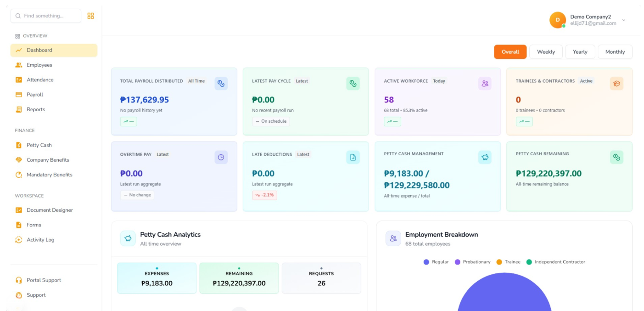Click the Attendance icon in sidebar
644x311 pixels.
(19, 79)
